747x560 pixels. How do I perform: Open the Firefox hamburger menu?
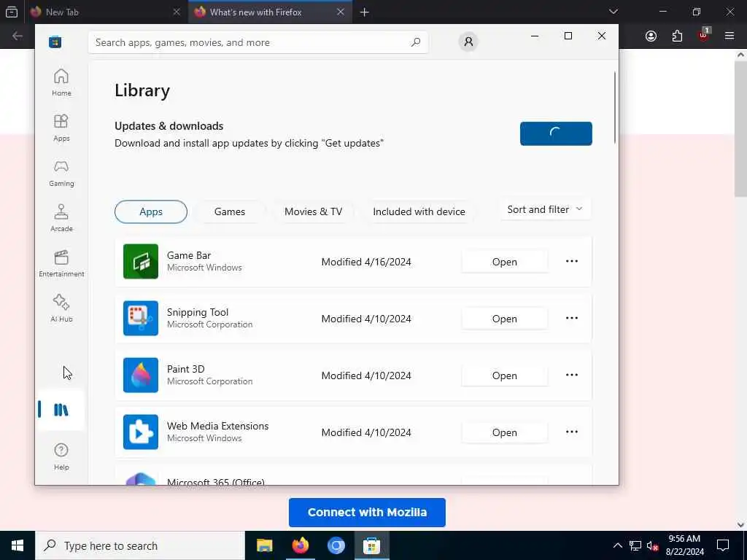(729, 36)
